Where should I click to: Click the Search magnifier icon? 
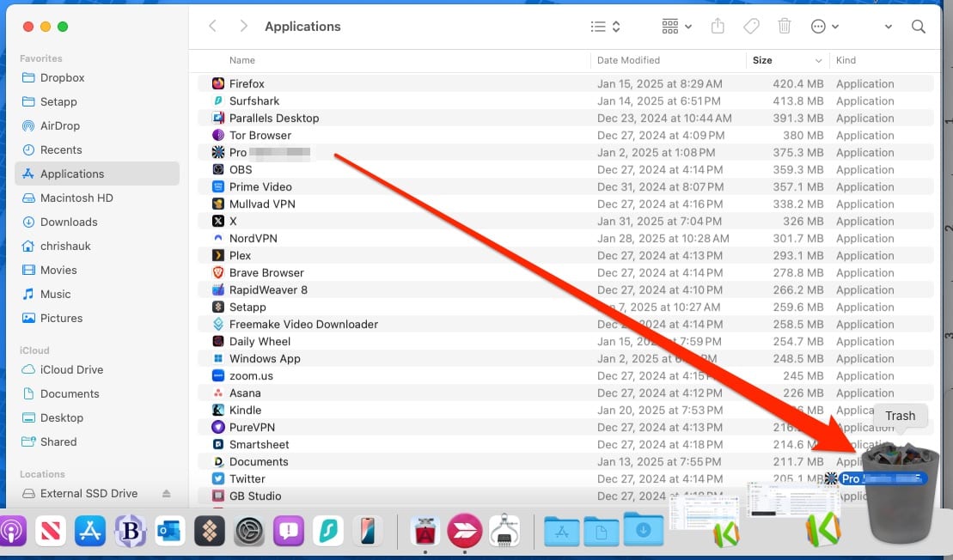919,27
